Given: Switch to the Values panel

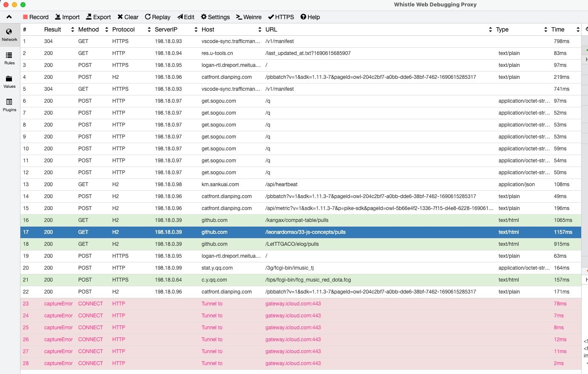Looking at the screenshot, I should coord(9,82).
